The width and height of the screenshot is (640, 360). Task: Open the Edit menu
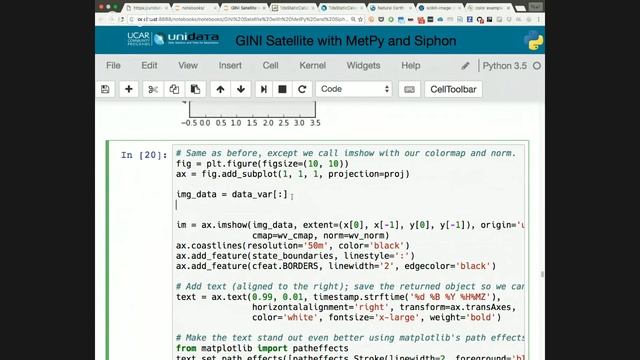coord(149,66)
